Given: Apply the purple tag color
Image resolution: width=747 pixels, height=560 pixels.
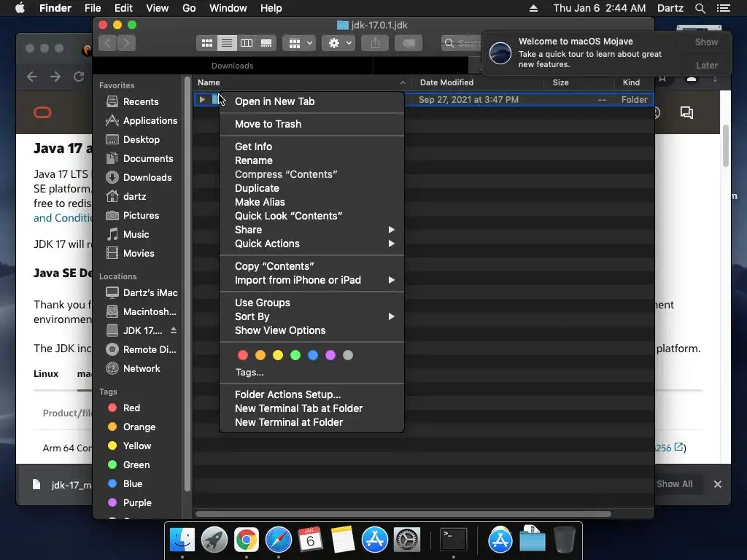Looking at the screenshot, I should tap(330, 355).
